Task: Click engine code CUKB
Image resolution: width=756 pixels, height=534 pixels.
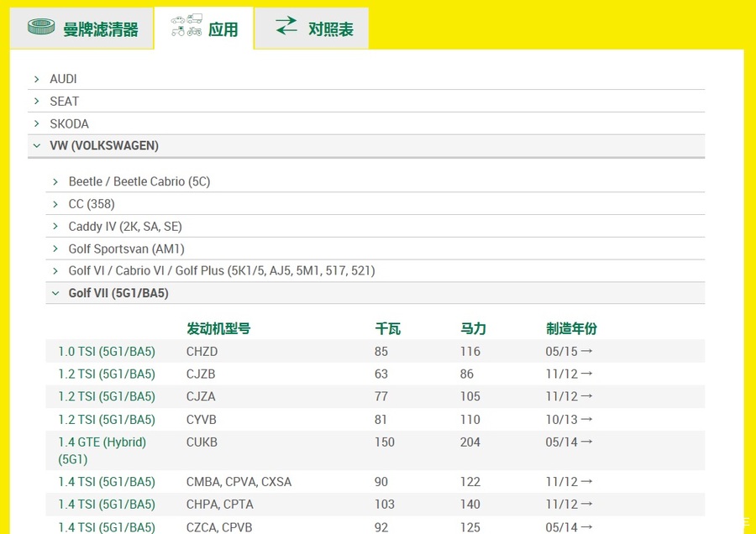Action: pos(202,442)
